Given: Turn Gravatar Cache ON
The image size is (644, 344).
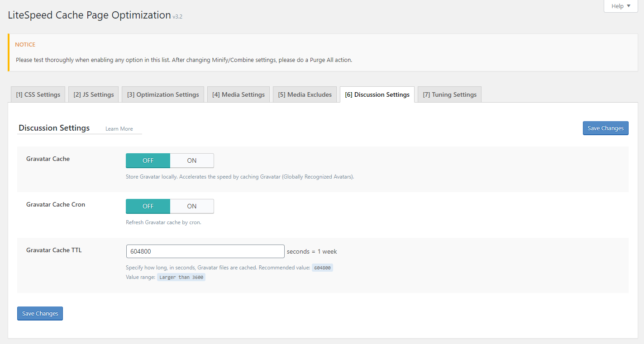Looking at the screenshot, I should coord(192,160).
